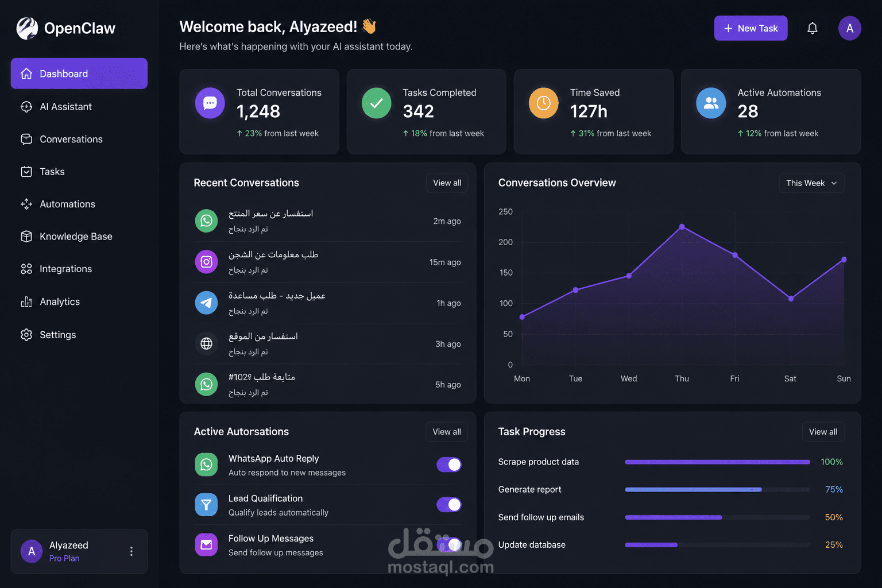
Task: Click the Total Conversations chat bubble icon
Action: pyautogui.click(x=210, y=103)
